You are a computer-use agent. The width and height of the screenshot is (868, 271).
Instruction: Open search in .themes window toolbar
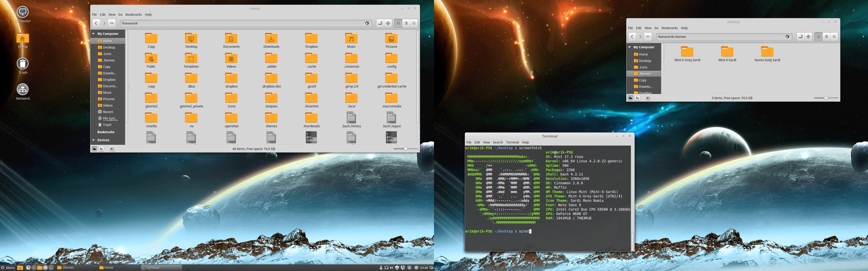[808, 37]
